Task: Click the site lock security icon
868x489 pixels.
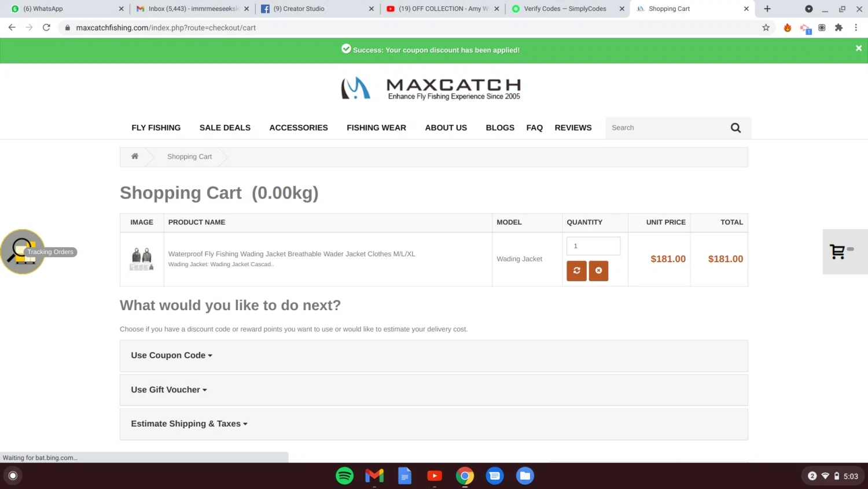Action: (68, 28)
